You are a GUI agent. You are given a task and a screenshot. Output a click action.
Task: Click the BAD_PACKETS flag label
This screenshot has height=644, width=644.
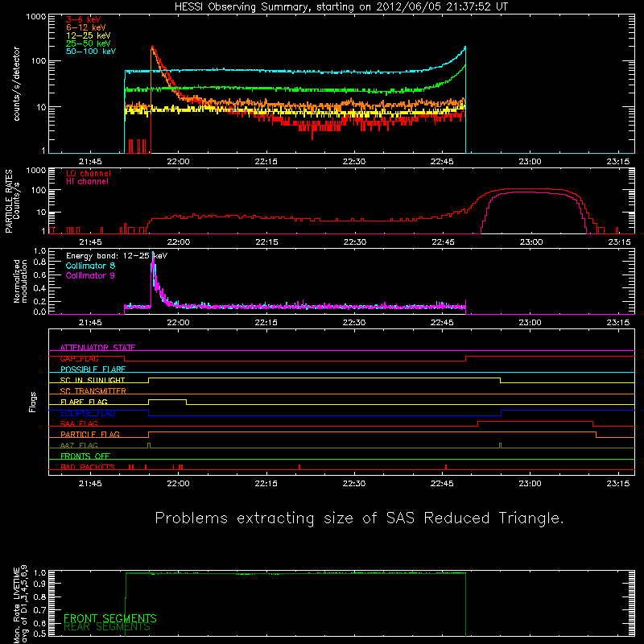point(88,467)
